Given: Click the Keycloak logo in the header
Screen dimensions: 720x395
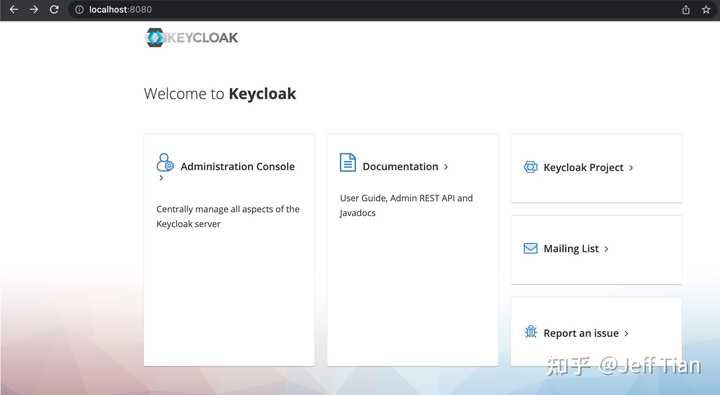Looking at the screenshot, I should tap(191, 38).
